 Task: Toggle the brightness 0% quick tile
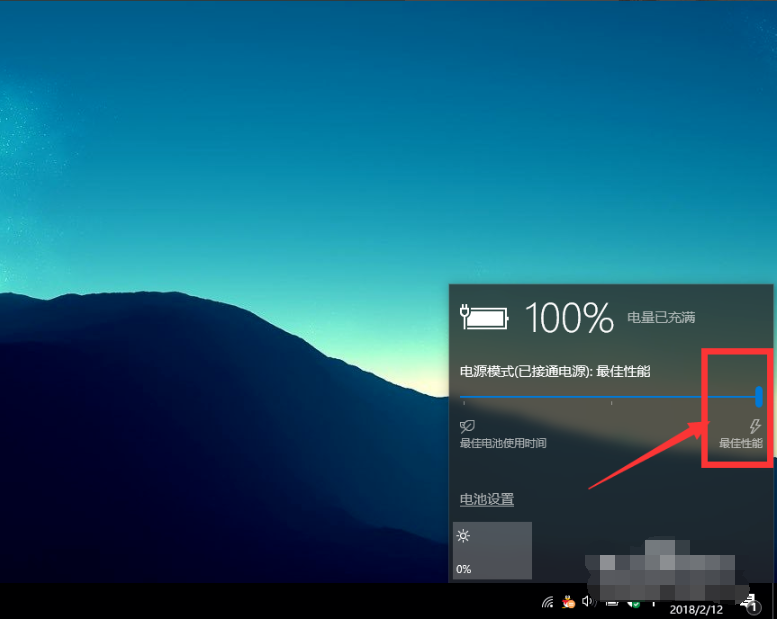(493, 550)
